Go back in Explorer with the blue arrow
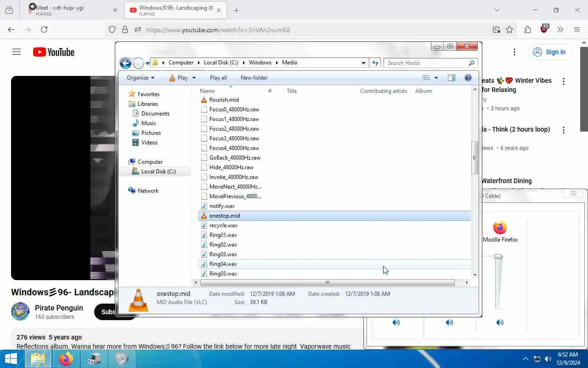588x368 pixels. (x=125, y=63)
